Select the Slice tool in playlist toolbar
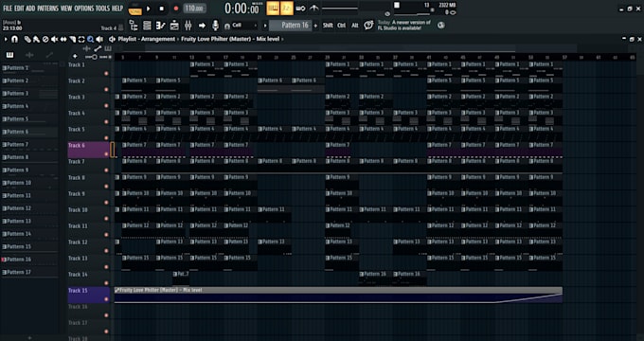 tap(72, 39)
